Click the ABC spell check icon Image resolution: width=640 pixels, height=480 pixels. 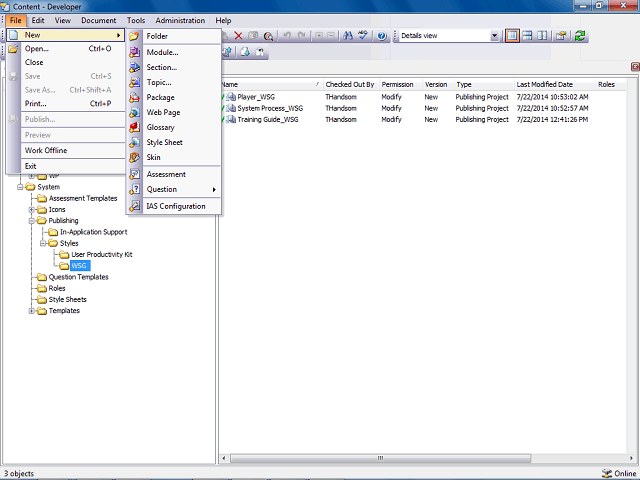[x=362, y=36]
